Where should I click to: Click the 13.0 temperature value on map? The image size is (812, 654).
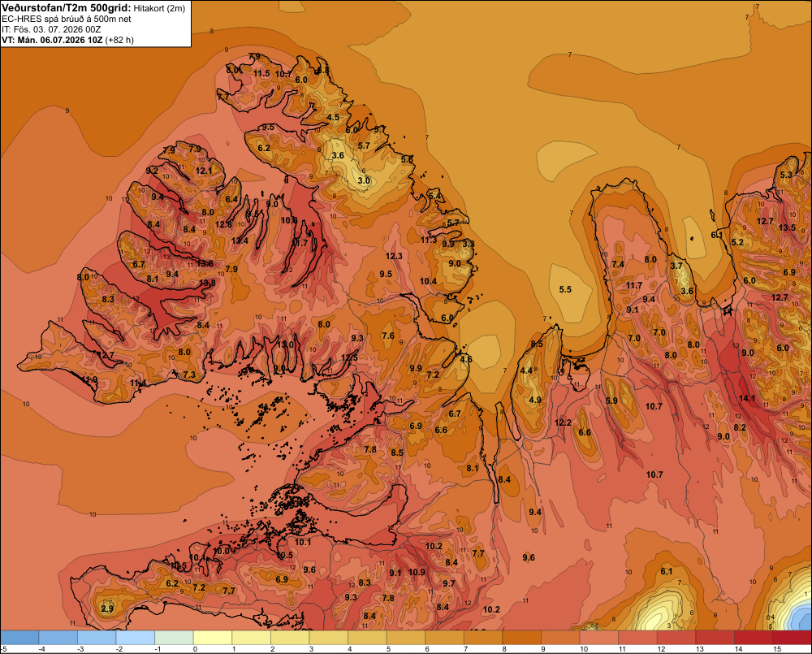(x=285, y=344)
